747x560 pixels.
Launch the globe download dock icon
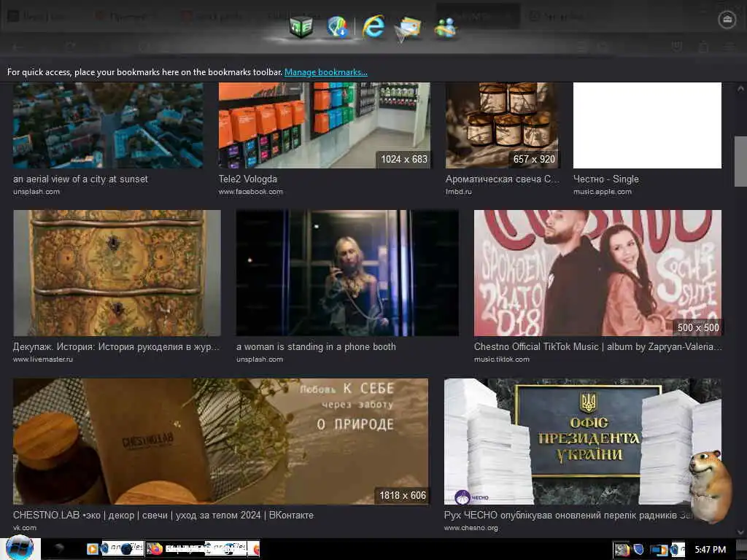click(338, 27)
